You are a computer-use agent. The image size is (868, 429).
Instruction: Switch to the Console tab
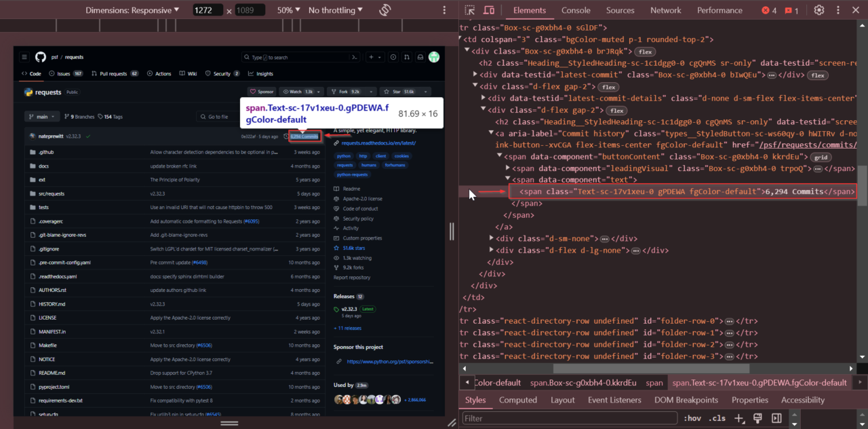[576, 10]
